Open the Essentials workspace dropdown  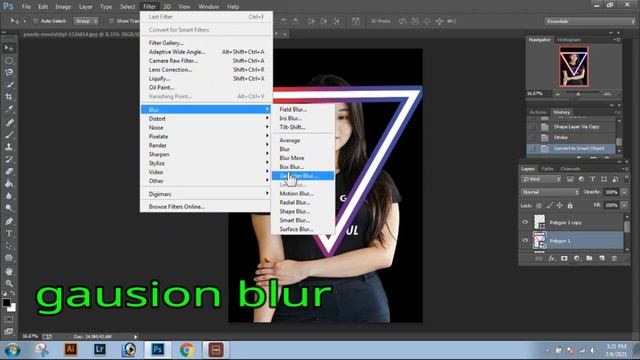pyautogui.click(x=590, y=21)
